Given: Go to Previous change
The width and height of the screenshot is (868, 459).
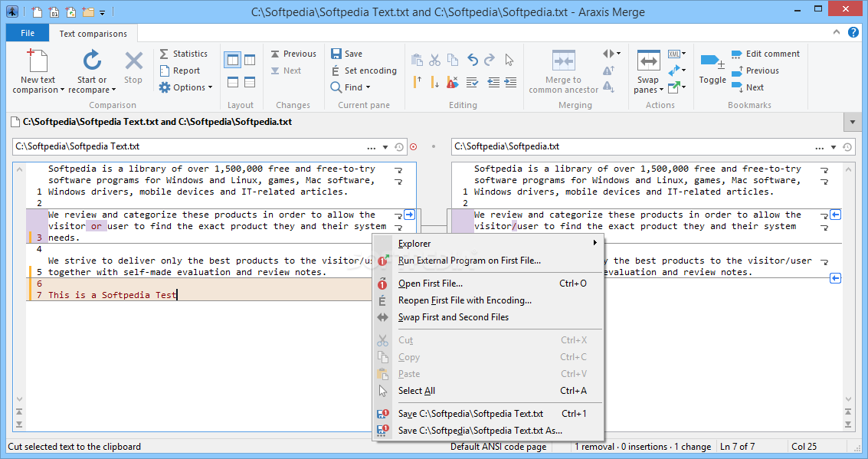Looking at the screenshot, I should pos(293,54).
